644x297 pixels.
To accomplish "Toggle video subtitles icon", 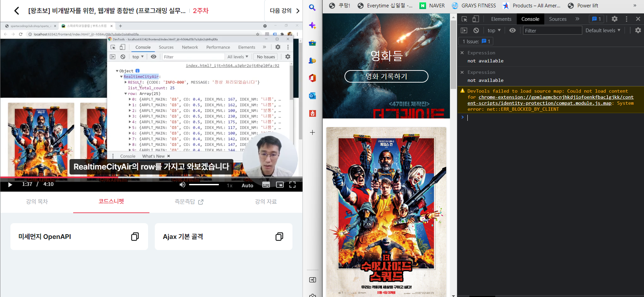I will (266, 185).
